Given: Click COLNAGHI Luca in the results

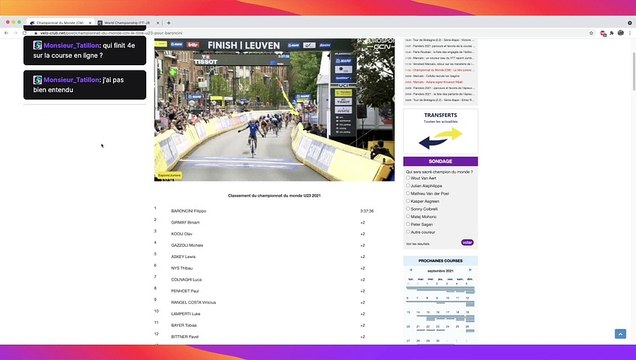Looking at the screenshot, I should pyautogui.click(x=186, y=279).
